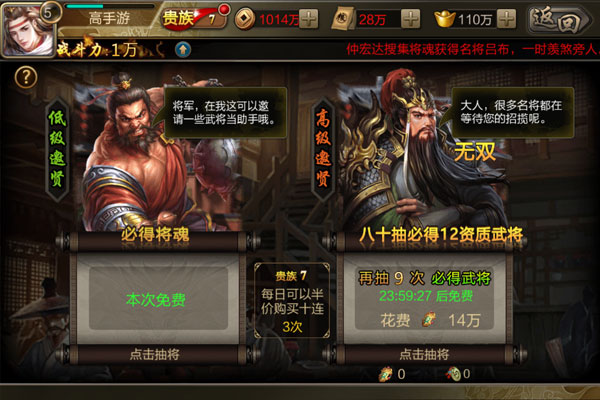Image resolution: width=600 pixels, height=400 pixels.
Task: Click the copper coin currency icon
Action: [245, 19]
